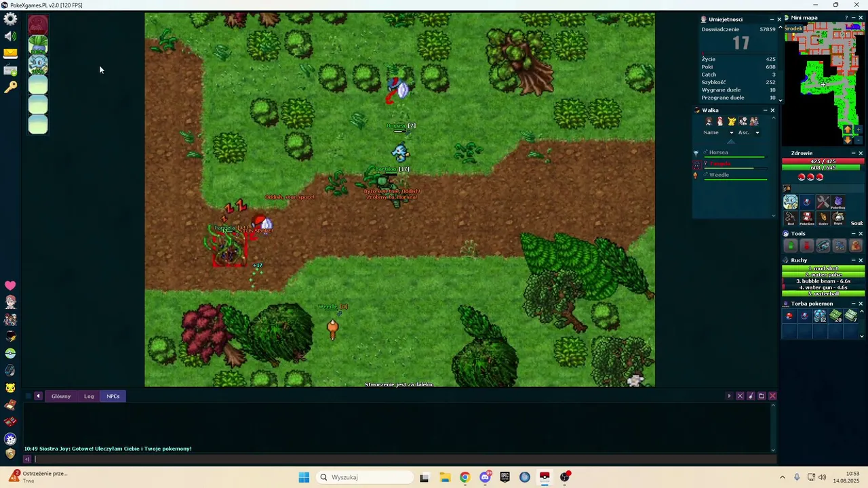868x488 pixels.
Task: Click the shield icon at sidebar bottom
Action: [x=10, y=453]
